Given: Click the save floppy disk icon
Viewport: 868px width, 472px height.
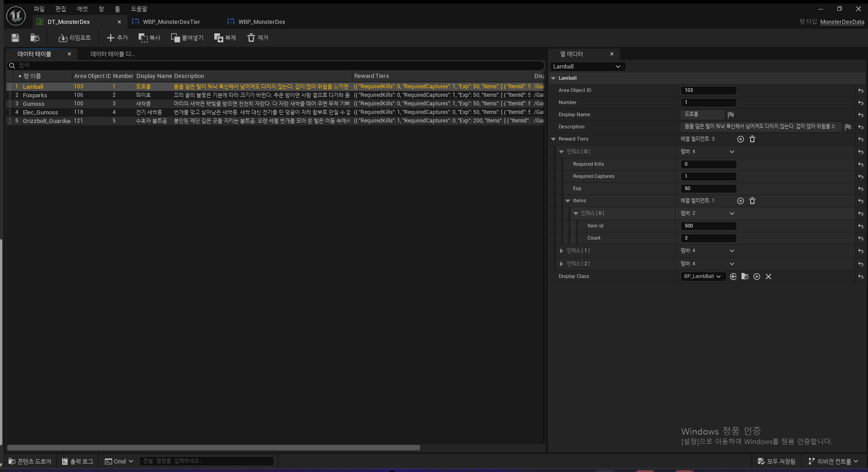Looking at the screenshot, I should 15,38.
